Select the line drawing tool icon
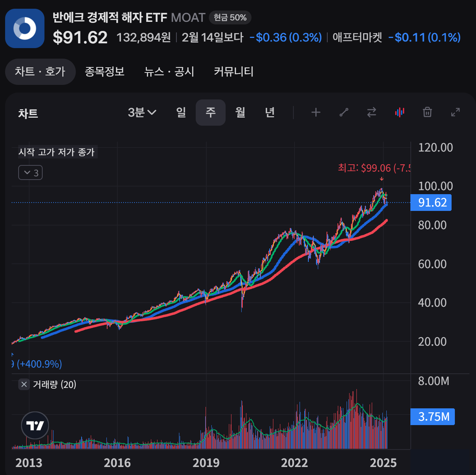The width and height of the screenshot is (476, 475). [x=344, y=113]
